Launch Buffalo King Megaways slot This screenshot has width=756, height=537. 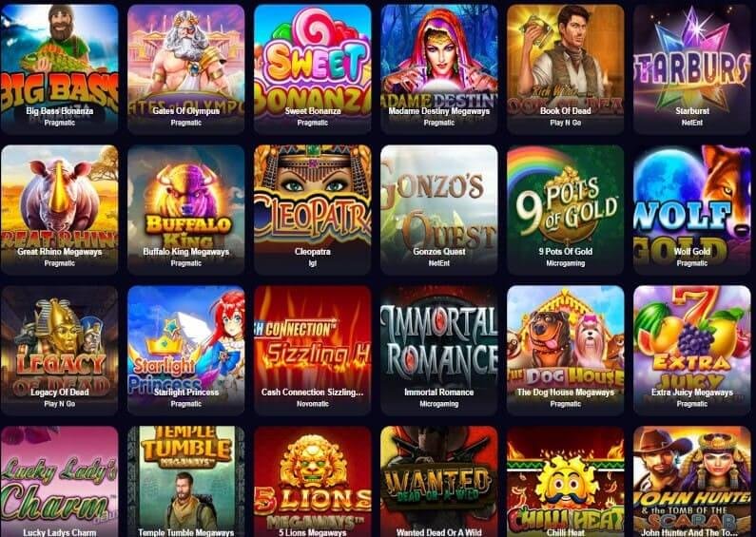(186, 210)
